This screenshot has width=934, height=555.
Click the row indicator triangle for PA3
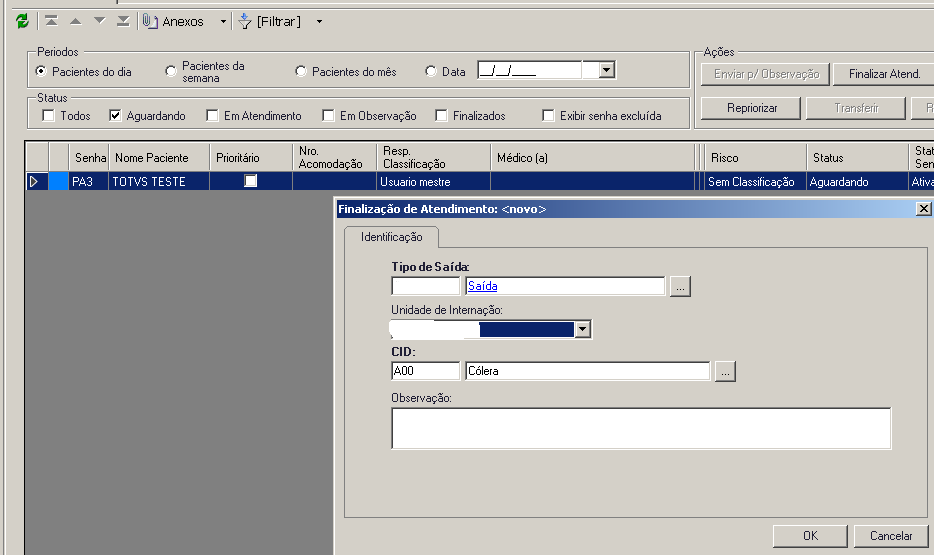click(34, 182)
